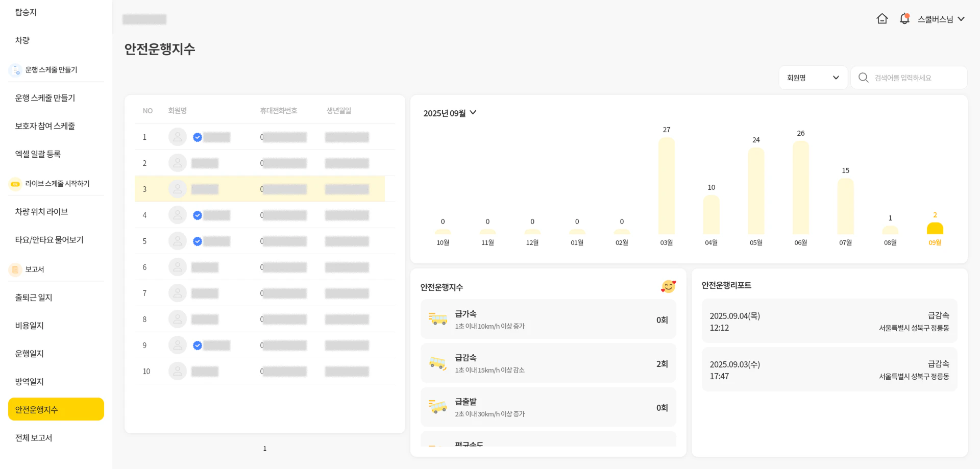
Task: Click the 2025.09.04(목) 급감속 report entry
Action: point(829,322)
